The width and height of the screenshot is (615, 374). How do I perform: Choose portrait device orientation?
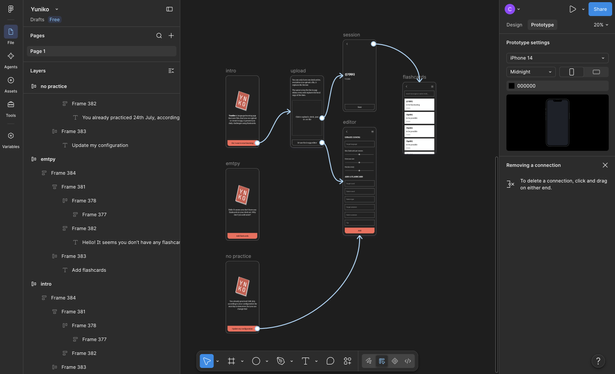[x=571, y=72]
